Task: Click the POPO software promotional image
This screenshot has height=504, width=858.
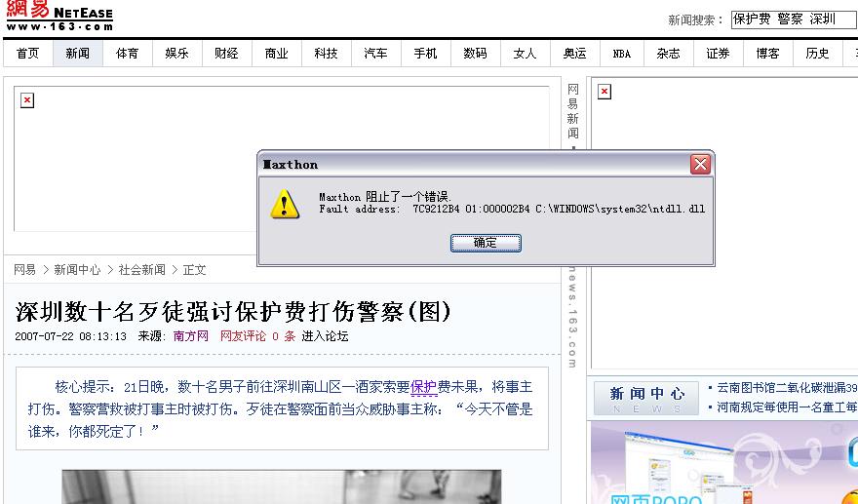Action: coord(723,464)
